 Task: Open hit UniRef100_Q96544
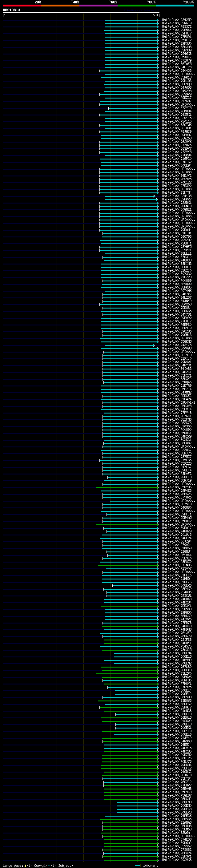(x=176, y=30)
